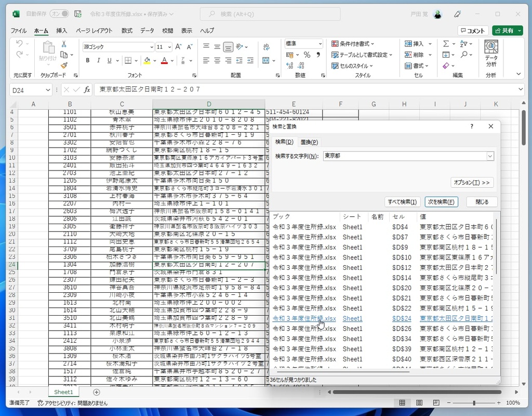Open the font name dropdown
This screenshot has width=532, height=416.
[x=152, y=47]
